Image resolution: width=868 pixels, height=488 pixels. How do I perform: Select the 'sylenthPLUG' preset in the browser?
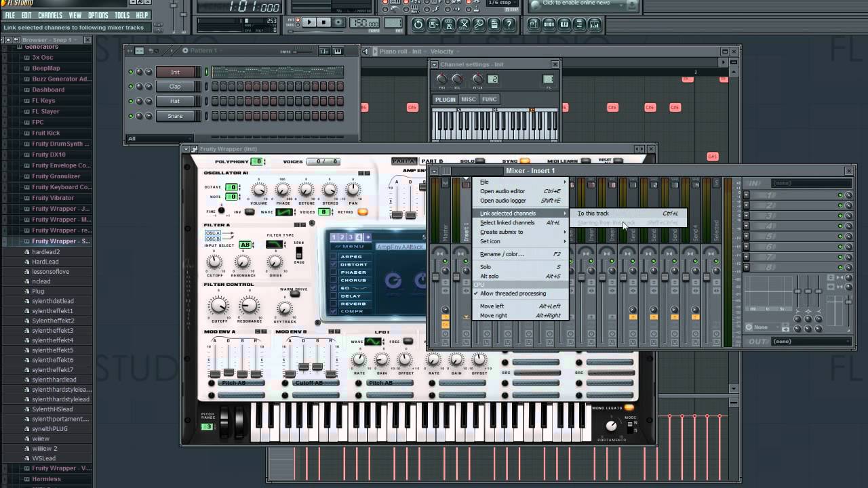click(x=50, y=429)
